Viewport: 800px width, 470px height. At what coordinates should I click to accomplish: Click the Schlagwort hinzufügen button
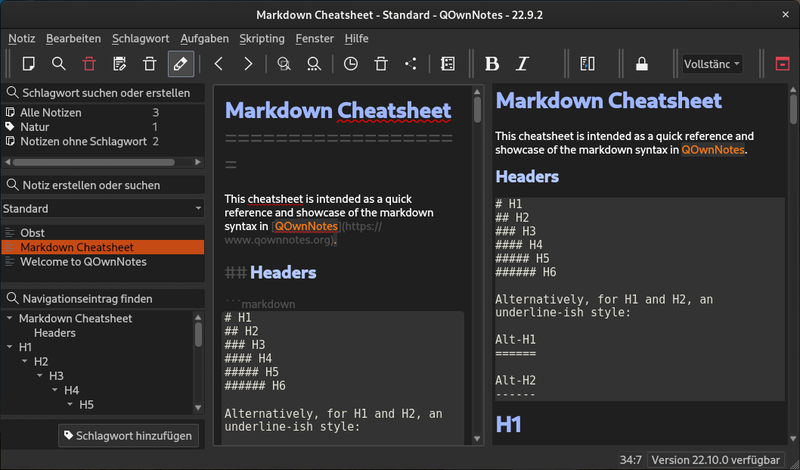128,436
